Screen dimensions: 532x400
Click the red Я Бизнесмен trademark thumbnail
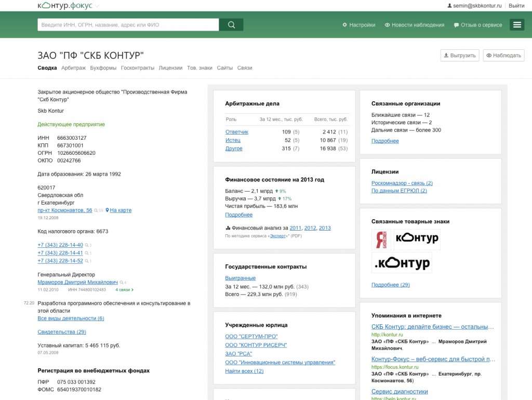[x=381, y=239]
